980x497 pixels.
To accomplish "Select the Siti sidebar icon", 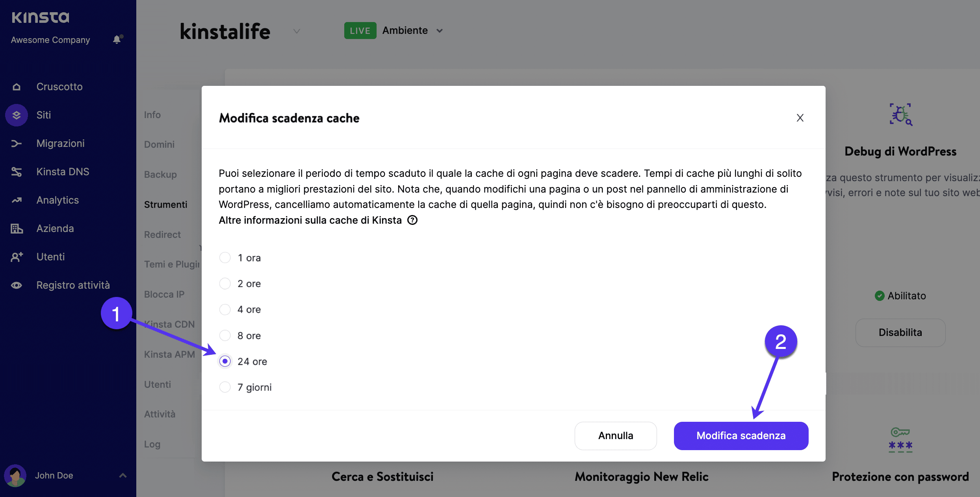I will [17, 115].
